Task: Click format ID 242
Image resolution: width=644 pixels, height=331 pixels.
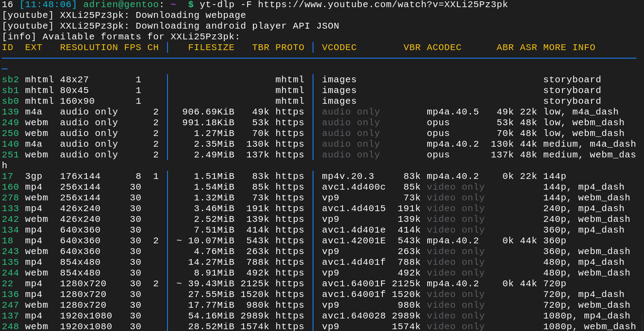Action: click(10, 219)
